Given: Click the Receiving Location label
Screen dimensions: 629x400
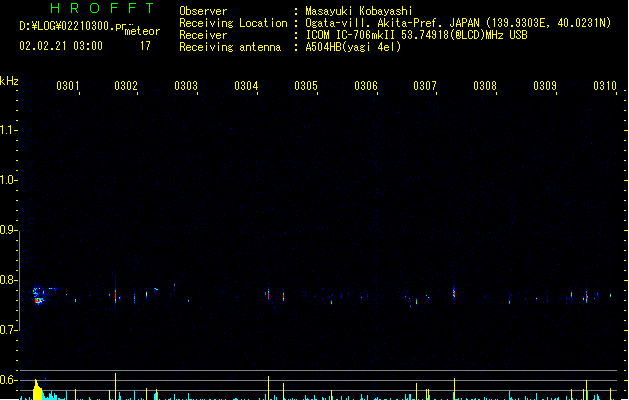Looking at the screenshot, I should pos(233,23).
